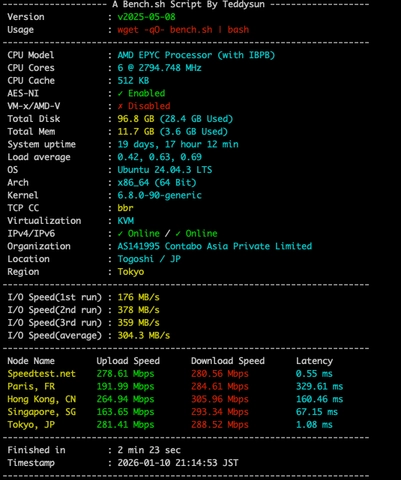Click the AS141995 Contabo Asia organization text
Image resolution: width=401 pixels, height=480 pixels.
pyautogui.click(x=215, y=246)
